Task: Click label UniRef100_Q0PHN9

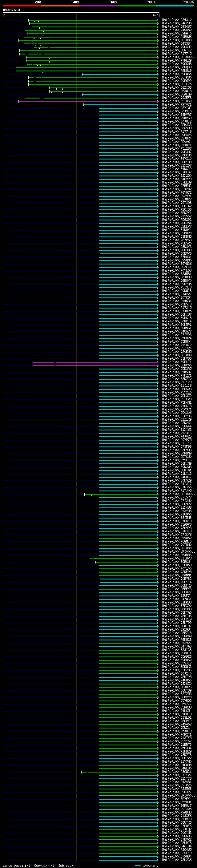Action: coord(176,454)
